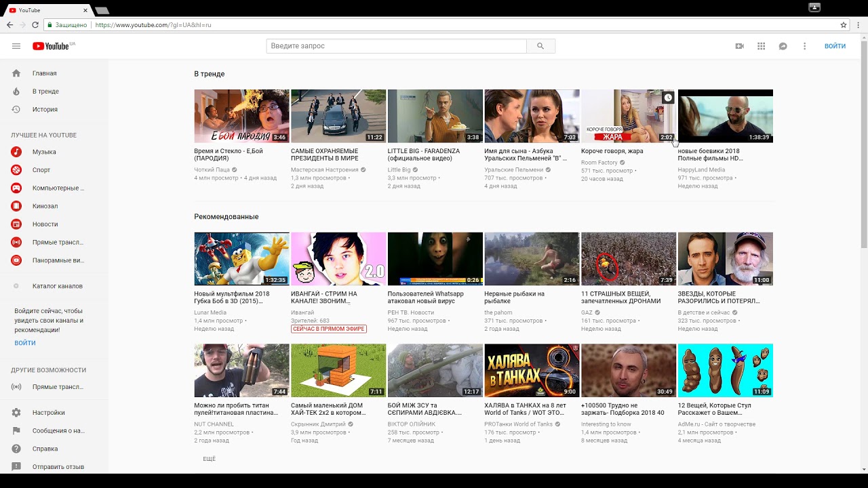
Task: Click the В тренде flame icon
Action: pyautogui.click(x=16, y=91)
